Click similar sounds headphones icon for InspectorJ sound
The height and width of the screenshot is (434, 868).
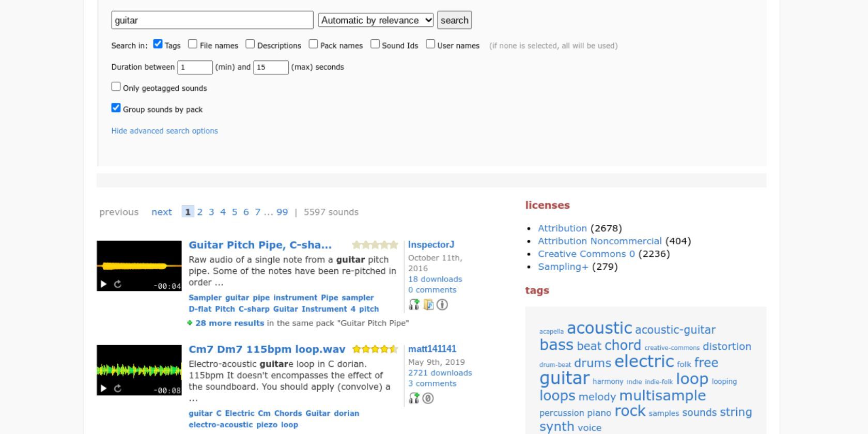pyautogui.click(x=414, y=305)
